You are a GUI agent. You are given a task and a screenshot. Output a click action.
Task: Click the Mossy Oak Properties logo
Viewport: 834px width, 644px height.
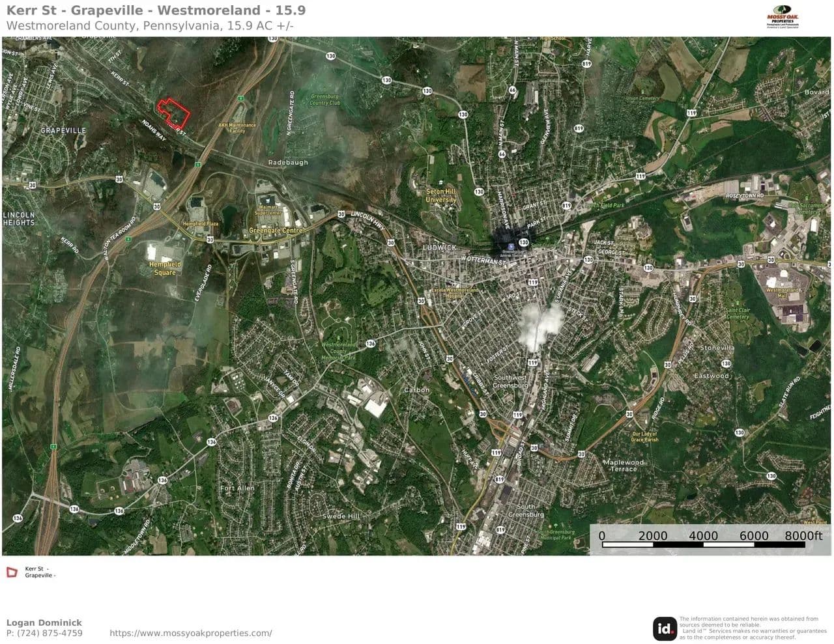[782, 20]
